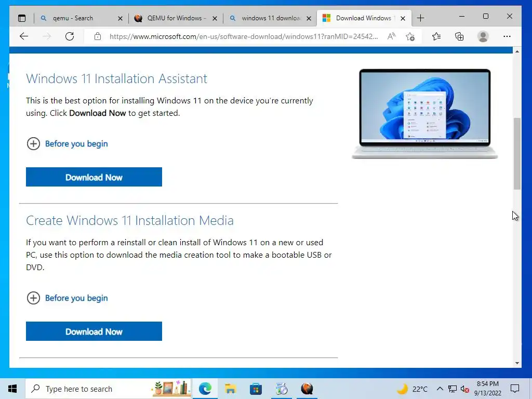Open File Explorer from the taskbar
The width and height of the screenshot is (532, 399).
coord(230,389)
